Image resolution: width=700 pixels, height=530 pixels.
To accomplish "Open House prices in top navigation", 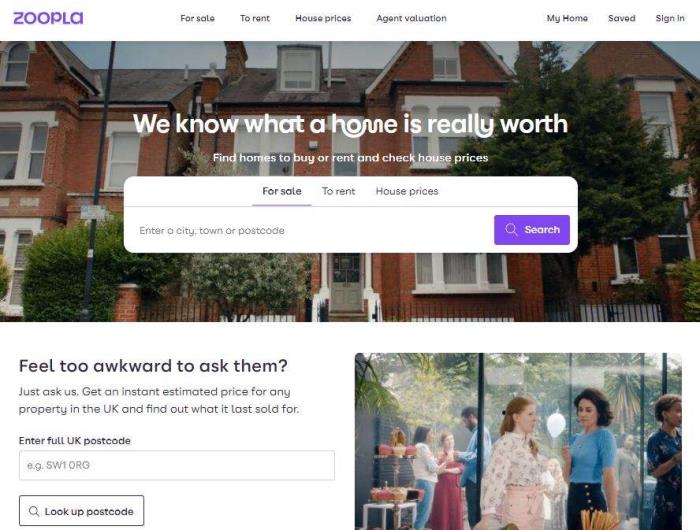I will tap(323, 18).
